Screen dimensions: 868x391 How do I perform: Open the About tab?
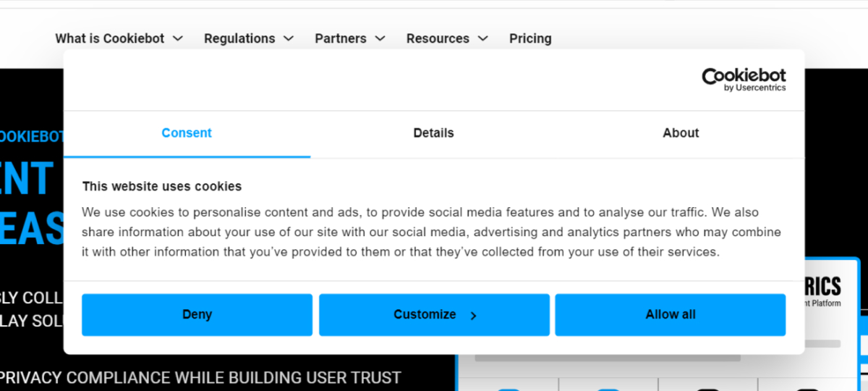681,133
